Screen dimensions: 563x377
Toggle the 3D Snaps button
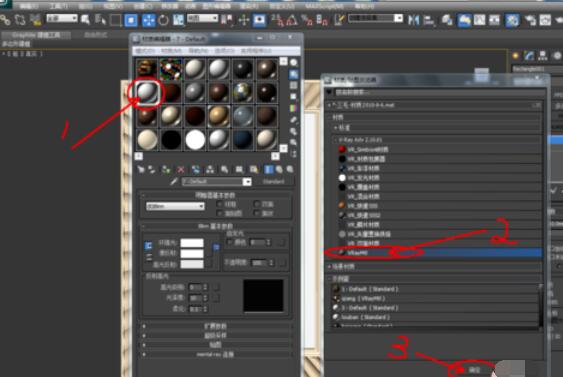click(x=278, y=20)
